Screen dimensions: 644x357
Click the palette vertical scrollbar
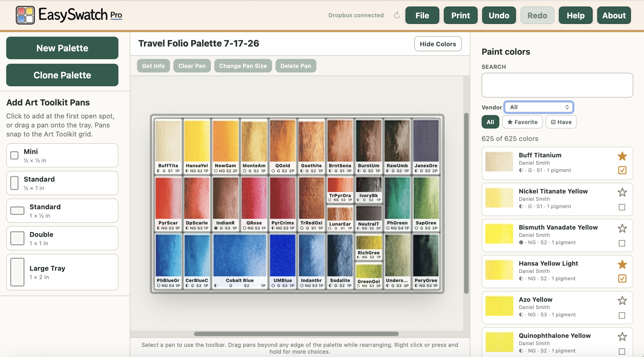tap(466, 203)
